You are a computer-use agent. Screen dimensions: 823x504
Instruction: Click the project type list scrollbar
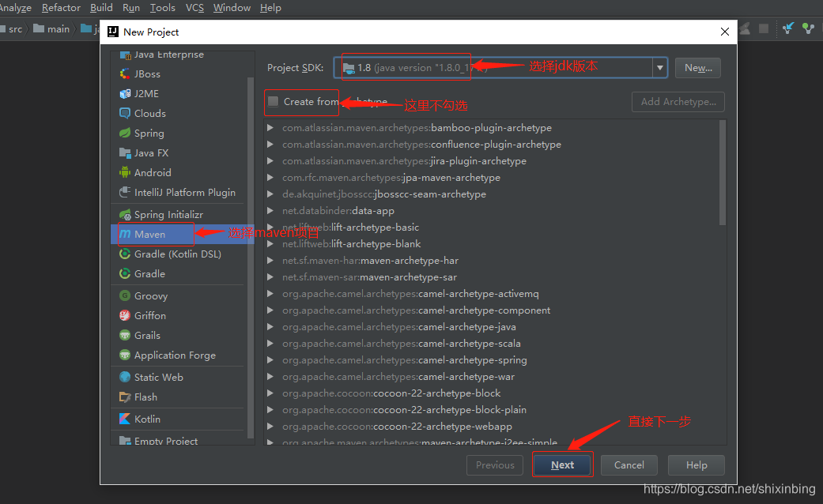pos(251,257)
